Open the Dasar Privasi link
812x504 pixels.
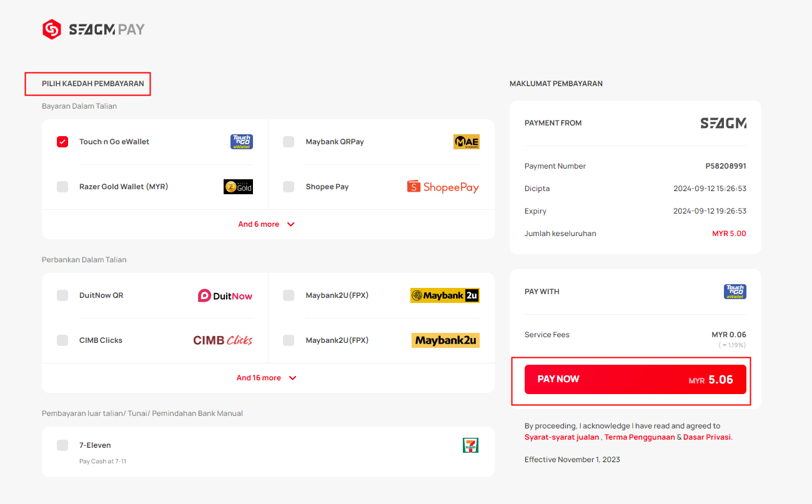pyautogui.click(x=707, y=437)
